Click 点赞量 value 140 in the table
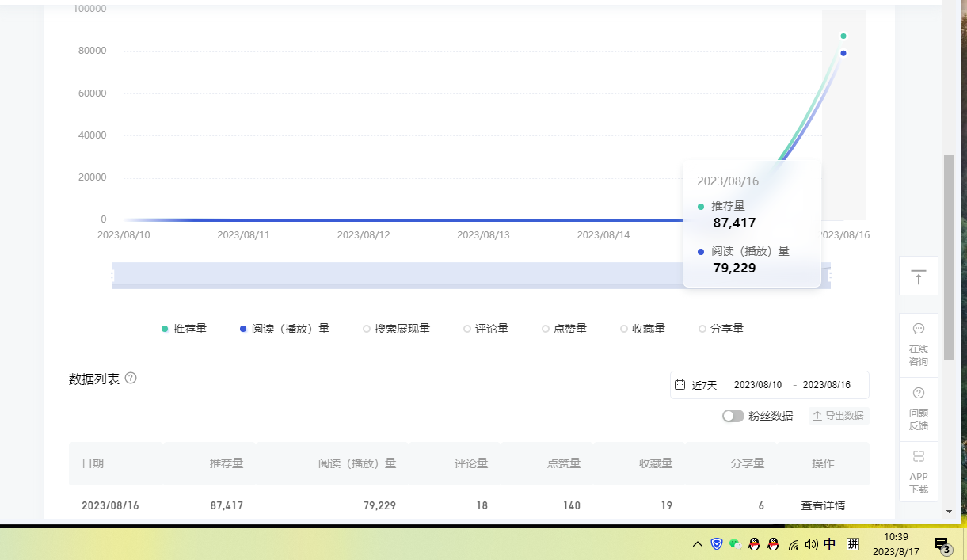The width and height of the screenshot is (967, 560). tap(572, 505)
